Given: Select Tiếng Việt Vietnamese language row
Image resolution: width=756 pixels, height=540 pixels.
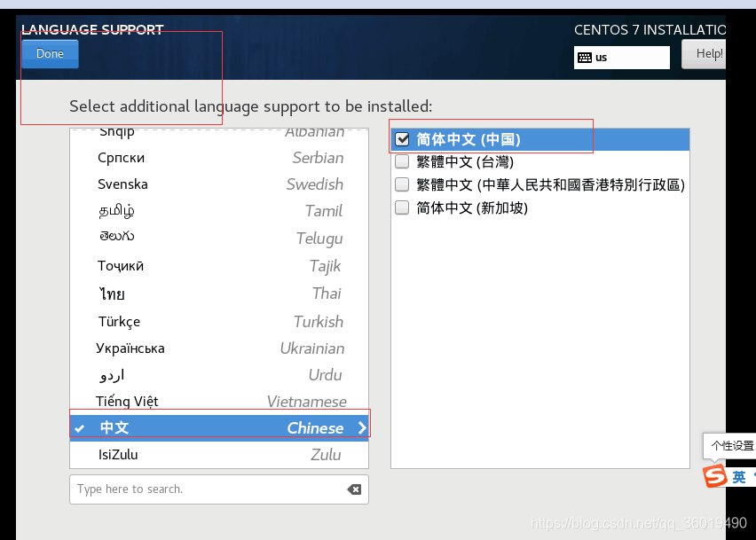Looking at the screenshot, I should point(219,402).
